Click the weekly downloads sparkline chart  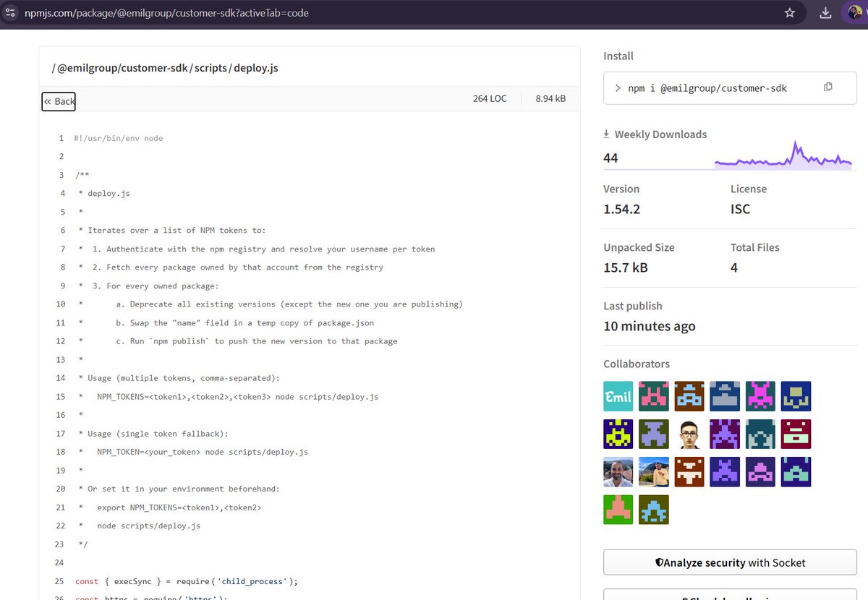[x=783, y=154]
